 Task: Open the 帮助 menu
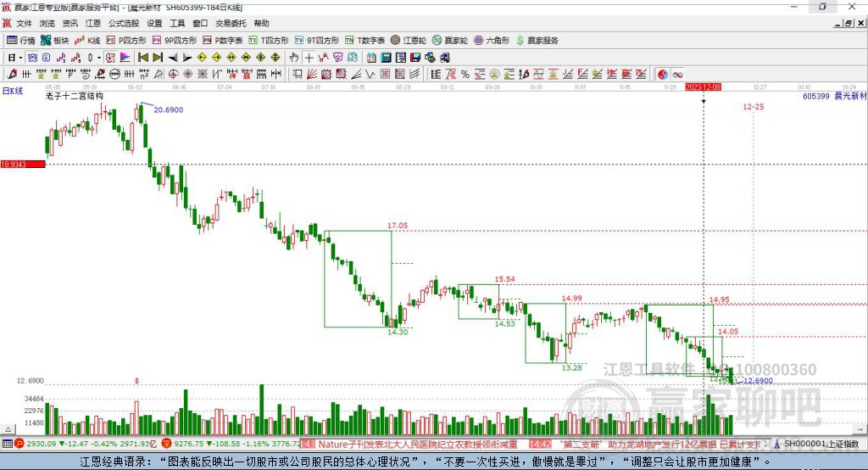(261, 23)
